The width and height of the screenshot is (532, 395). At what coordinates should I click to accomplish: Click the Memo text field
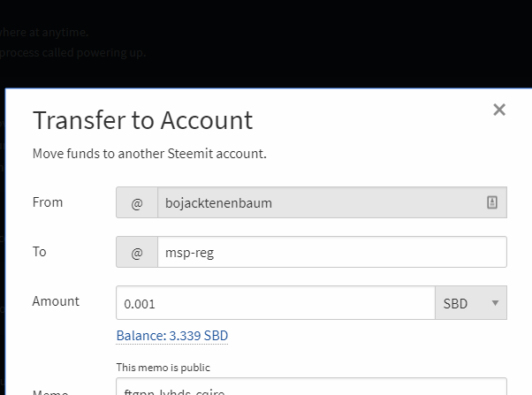click(x=311, y=386)
